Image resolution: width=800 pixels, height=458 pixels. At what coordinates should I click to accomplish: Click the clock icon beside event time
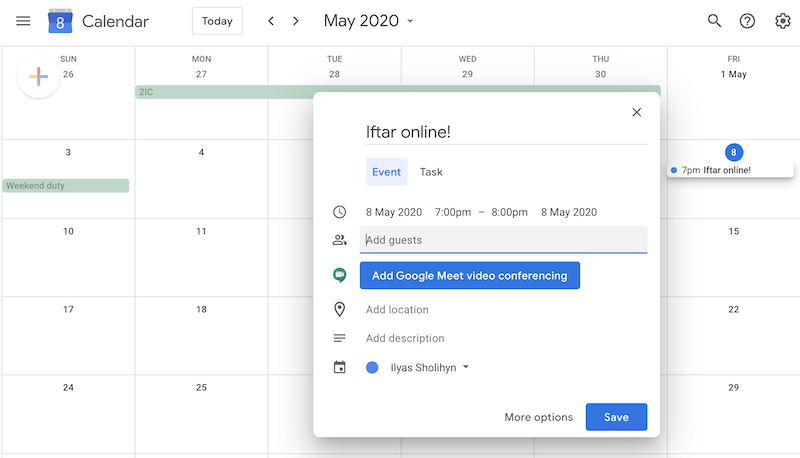(x=339, y=212)
